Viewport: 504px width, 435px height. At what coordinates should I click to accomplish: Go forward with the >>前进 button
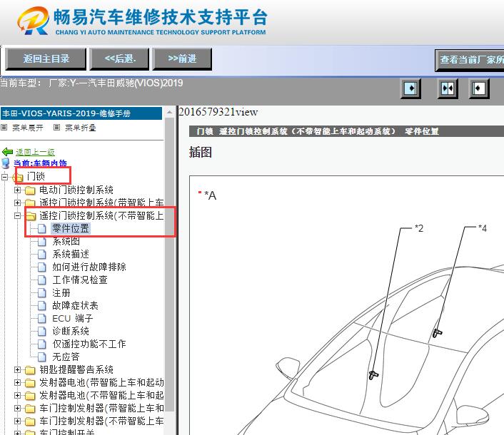click(182, 58)
